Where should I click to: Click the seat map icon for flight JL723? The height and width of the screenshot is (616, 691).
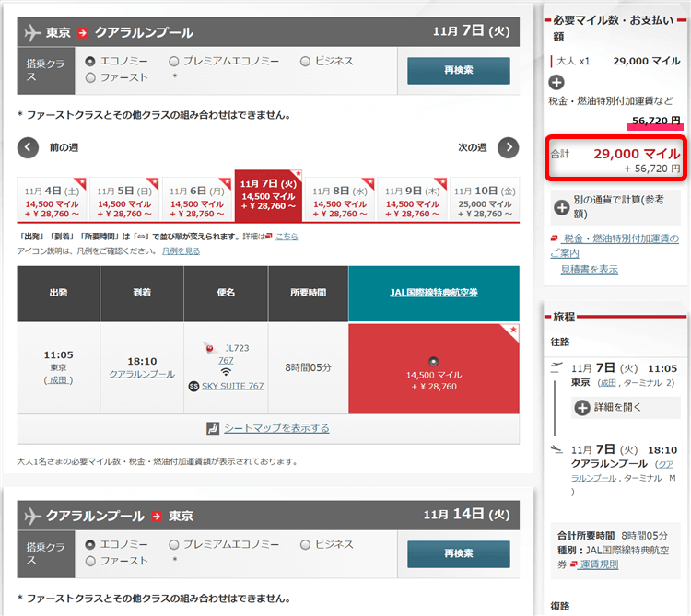214,428
